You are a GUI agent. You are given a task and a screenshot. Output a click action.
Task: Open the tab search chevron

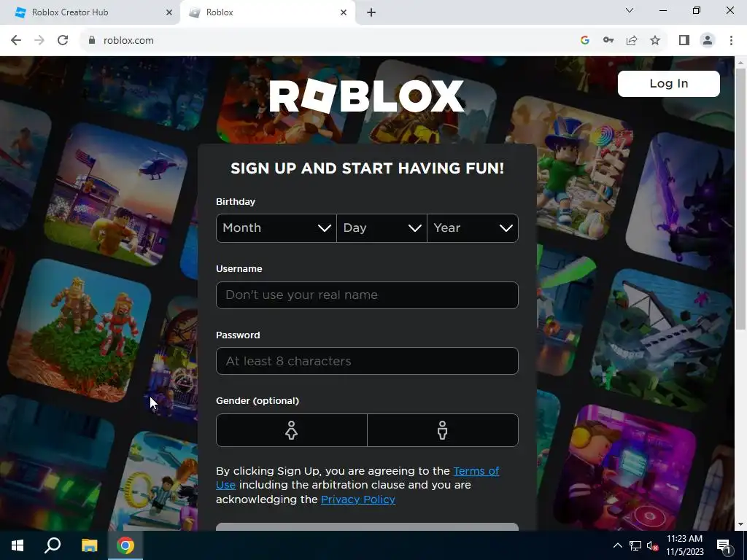[630, 10]
